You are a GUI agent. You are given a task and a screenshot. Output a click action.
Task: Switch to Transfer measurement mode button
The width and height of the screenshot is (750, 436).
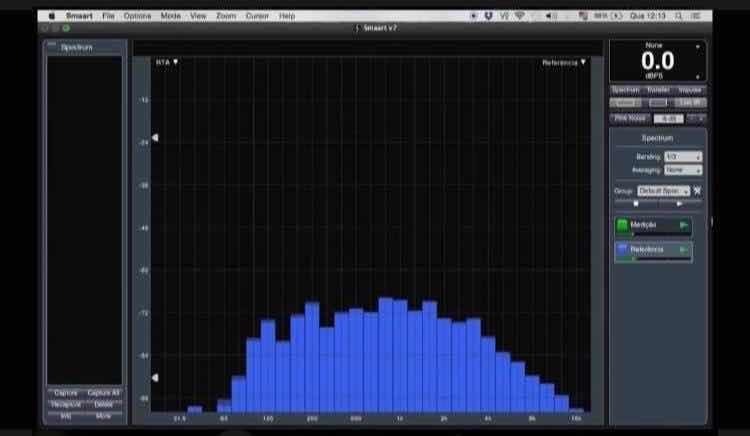[658, 90]
